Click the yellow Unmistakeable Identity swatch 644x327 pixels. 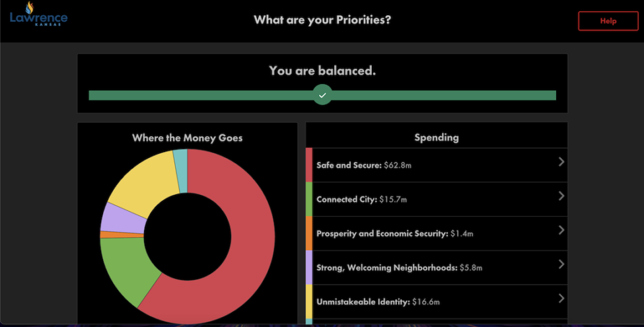(309, 301)
